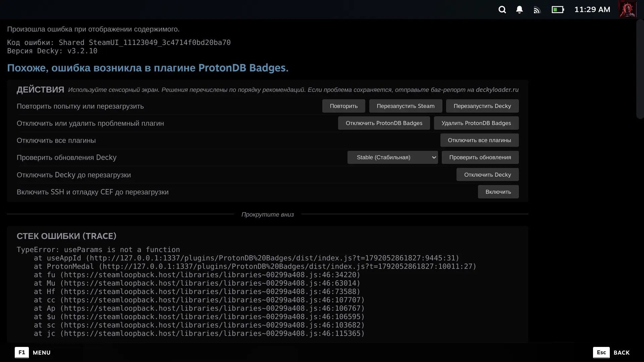Viewport: 644px width, 362px height.
Task: Click the ProtonDB Badges error heading
Action: (x=148, y=68)
